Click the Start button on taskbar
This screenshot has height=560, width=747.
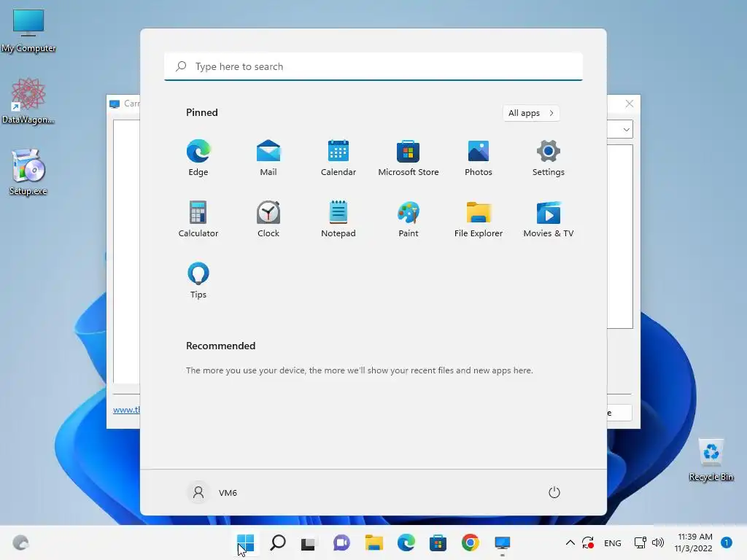tap(245, 542)
